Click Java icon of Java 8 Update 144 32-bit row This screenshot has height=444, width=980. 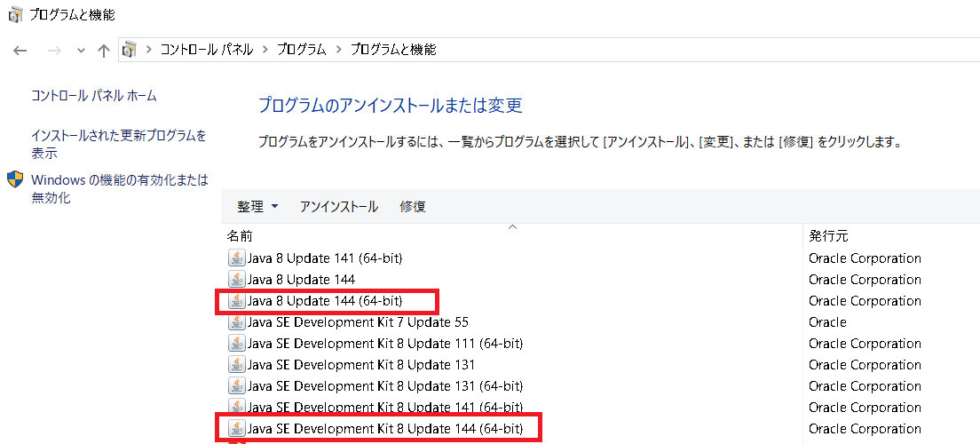point(236,280)
